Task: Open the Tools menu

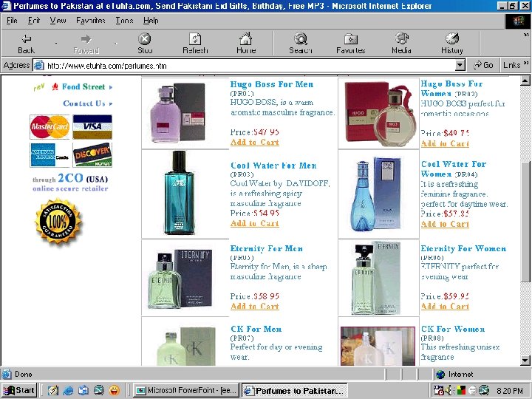Action: (124, 21)
